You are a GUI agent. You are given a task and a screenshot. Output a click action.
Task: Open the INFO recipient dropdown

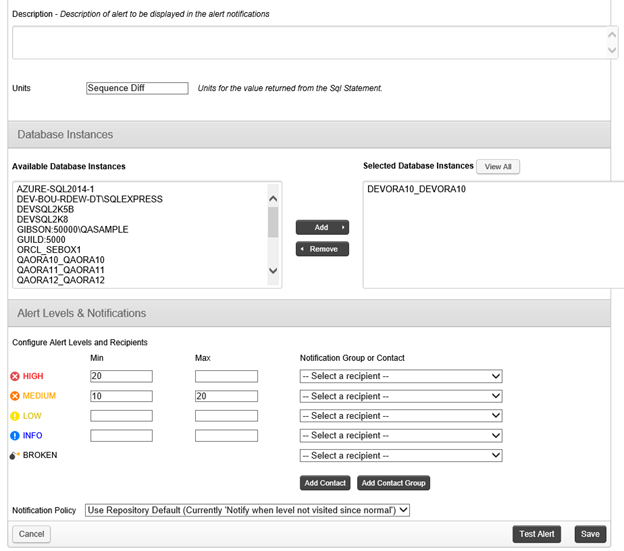pyautogui.click(x=401, y=436)
